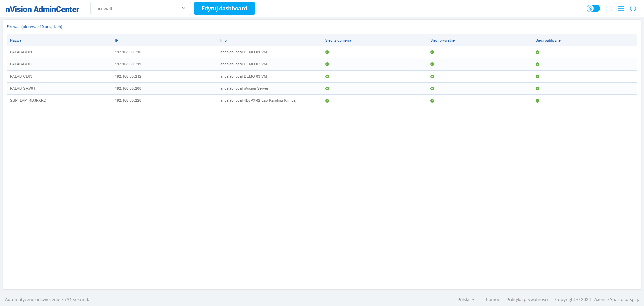Image resolution: width=644 pixels, height=306 pixels.
Task: Click PALAB-CL03 public network status icon
Action: point(537,77)
